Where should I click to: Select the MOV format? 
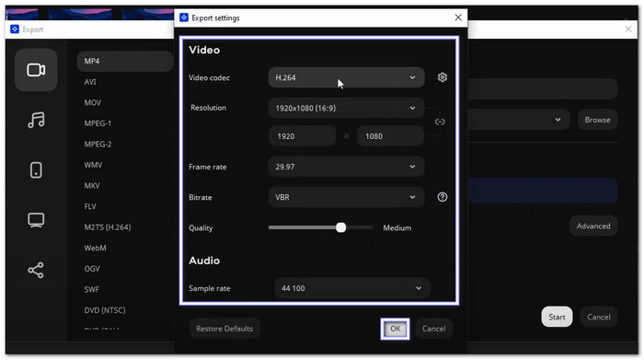(x=92, y=102)
